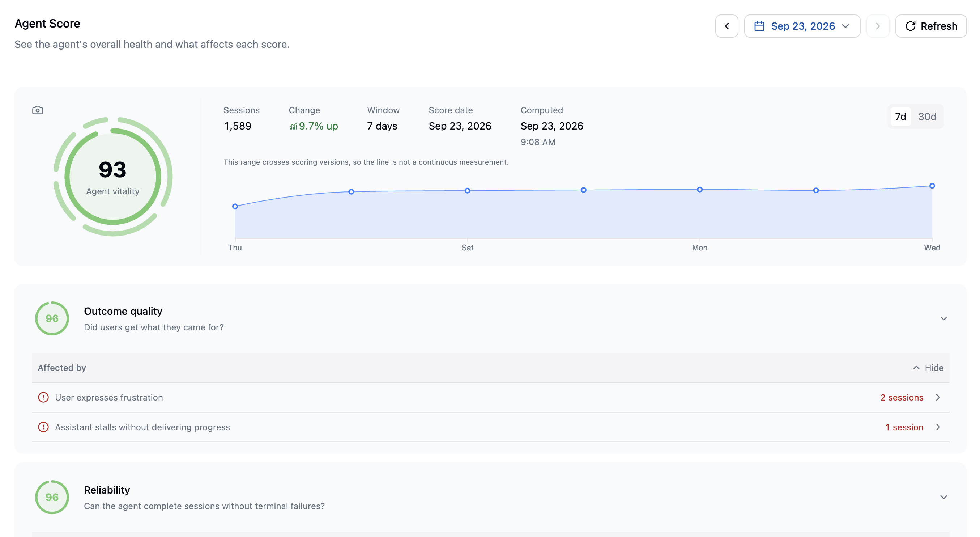Viewport: 980px width, 537px height.
Task: Open User expresses frustration row
Action: [490, 397]
